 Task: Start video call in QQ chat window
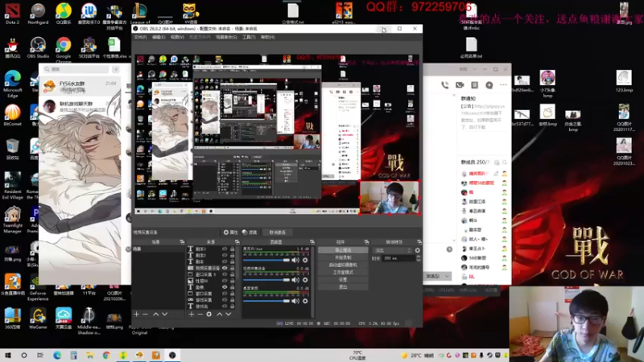[x=460, y=85]
